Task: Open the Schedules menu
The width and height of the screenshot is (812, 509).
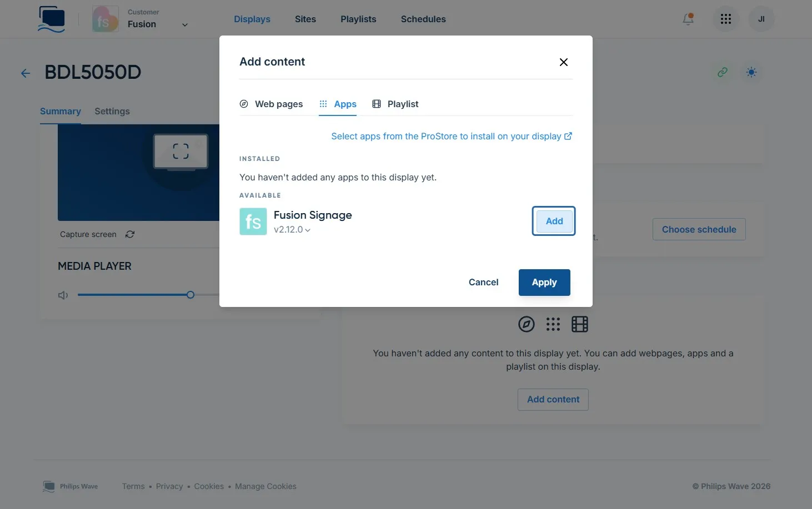Action: coord(423,19)
